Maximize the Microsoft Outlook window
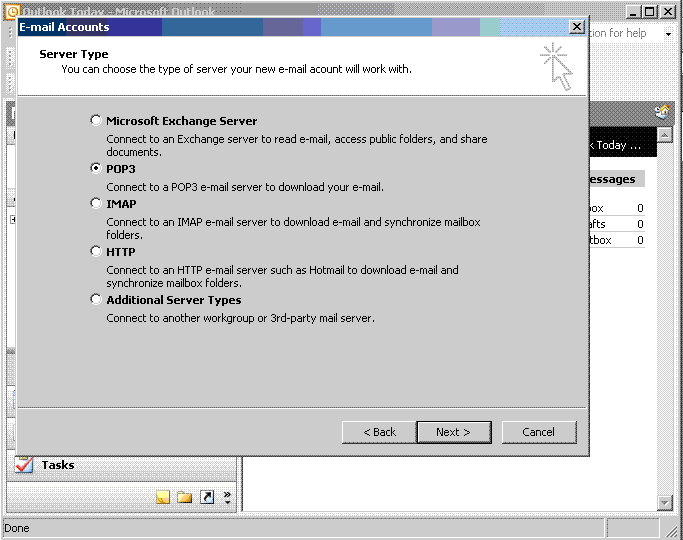This screenshot has height=540, width=683. pyautogui.click(x=649, y=12)
